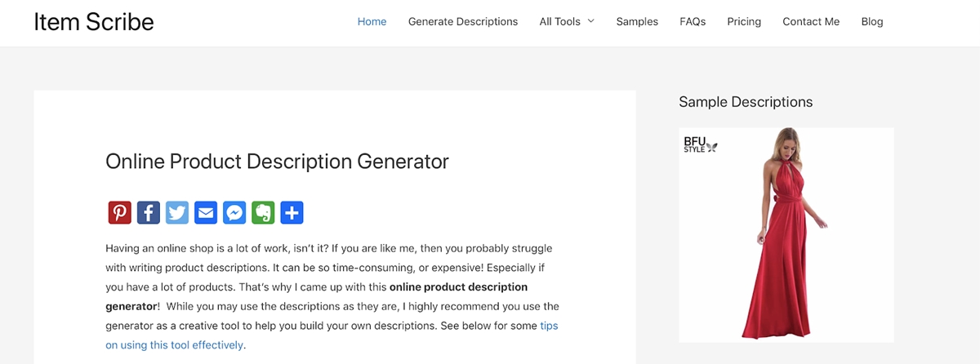This screenshot has height=364, width=980.
Task: Expand the All Tools dropdown chevron
Action: click(x=590, y=21)
